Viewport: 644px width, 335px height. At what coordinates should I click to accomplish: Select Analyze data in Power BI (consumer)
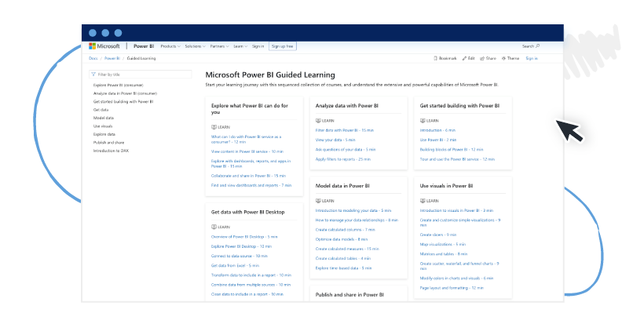click(125, 93)
